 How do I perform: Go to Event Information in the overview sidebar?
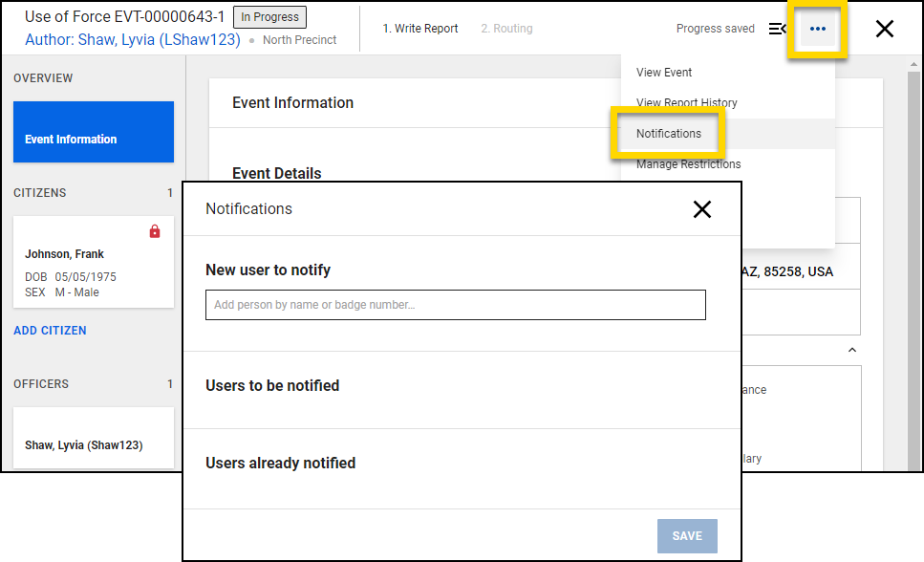[94, 132]
